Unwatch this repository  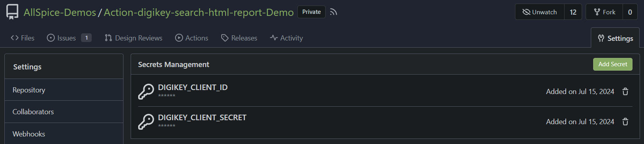point(540,12)
